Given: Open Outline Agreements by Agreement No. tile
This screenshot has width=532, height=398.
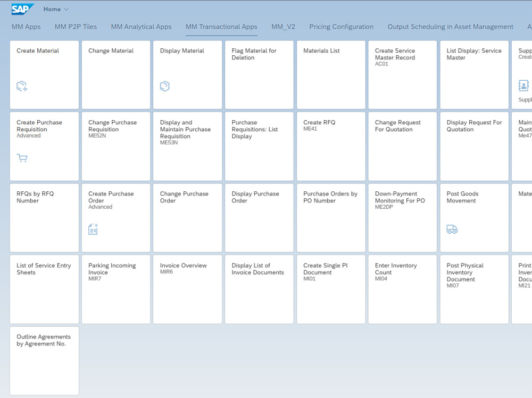Looking at the screenshot, I should click(x=45, y=361).
